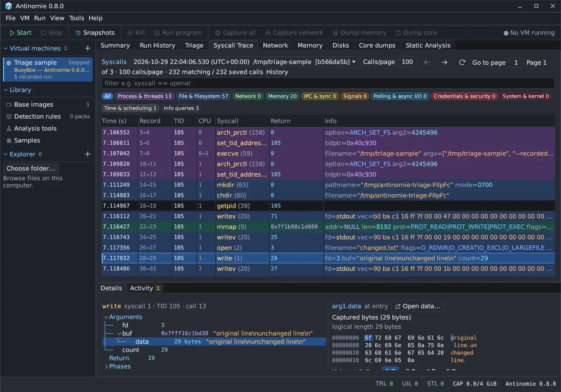561x392 pixels.
Task: Add a new virtual machine with plus icon
Action: pos(88,48)
